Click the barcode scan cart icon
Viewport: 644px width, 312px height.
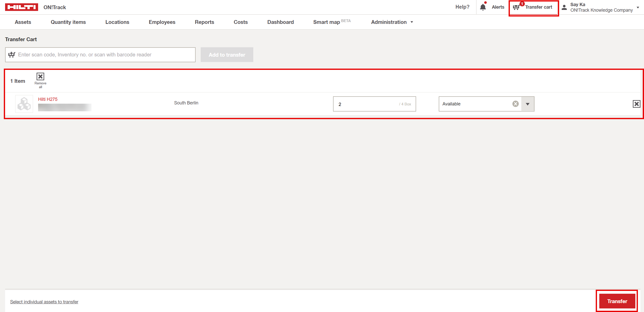coord(12,55)
